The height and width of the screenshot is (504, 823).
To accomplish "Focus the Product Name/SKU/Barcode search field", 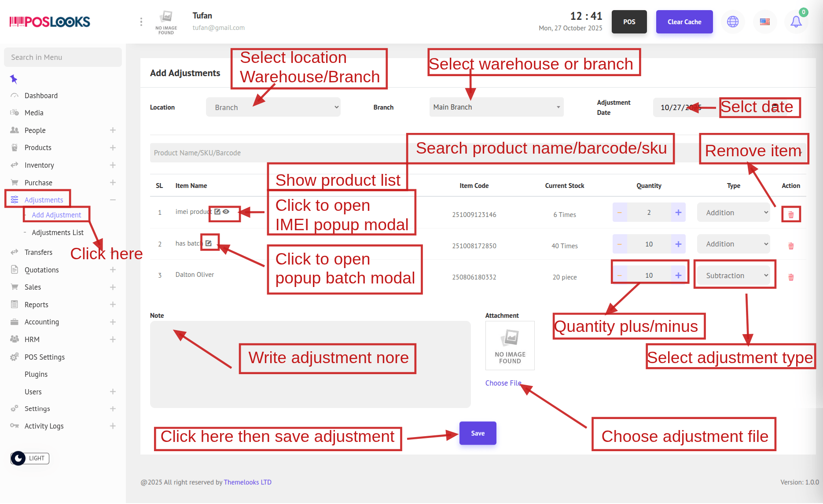I will click(x=277, y=153).
